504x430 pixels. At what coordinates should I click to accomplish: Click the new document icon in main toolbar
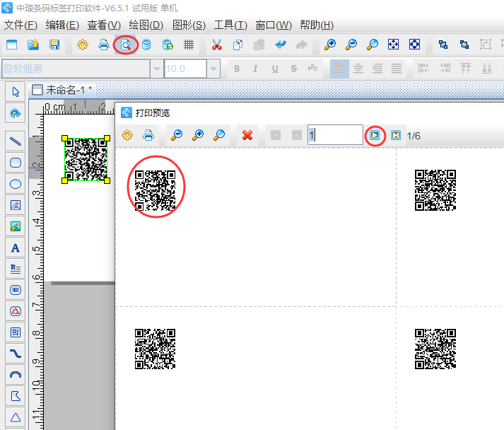coord(12,45)
